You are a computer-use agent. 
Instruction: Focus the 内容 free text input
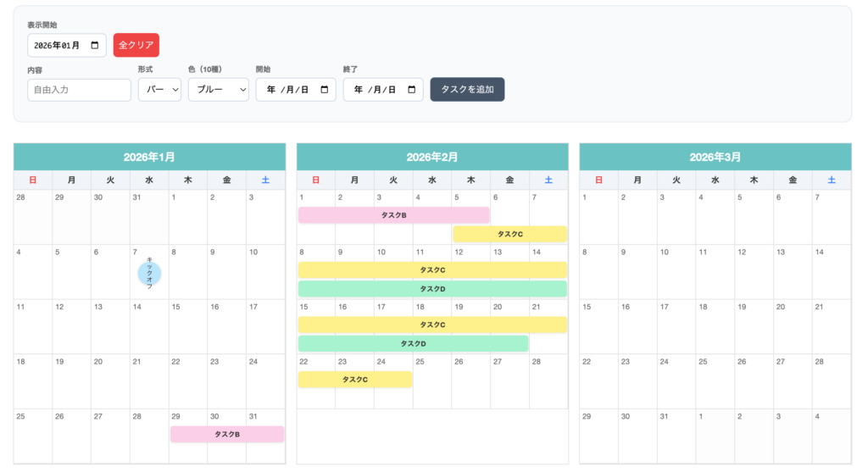[x=79, y=90]
